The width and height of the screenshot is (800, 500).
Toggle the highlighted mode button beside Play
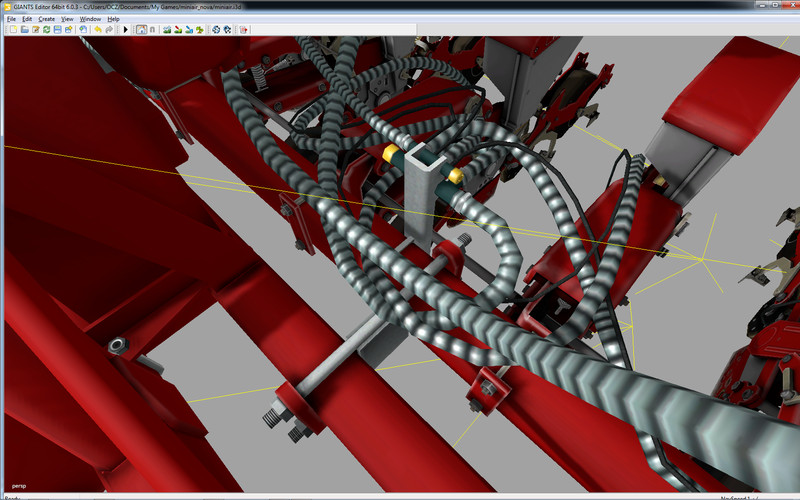[x=140, y=30]
